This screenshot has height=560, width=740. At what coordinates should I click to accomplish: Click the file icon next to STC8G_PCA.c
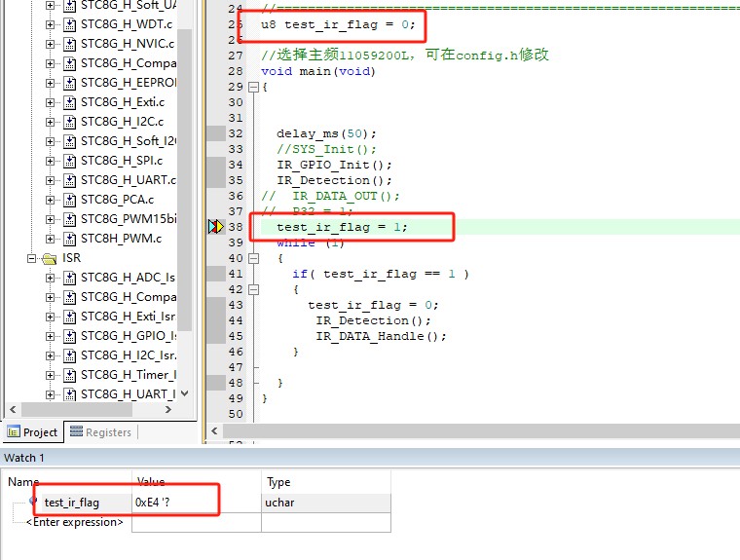click(x=69, y=200)
